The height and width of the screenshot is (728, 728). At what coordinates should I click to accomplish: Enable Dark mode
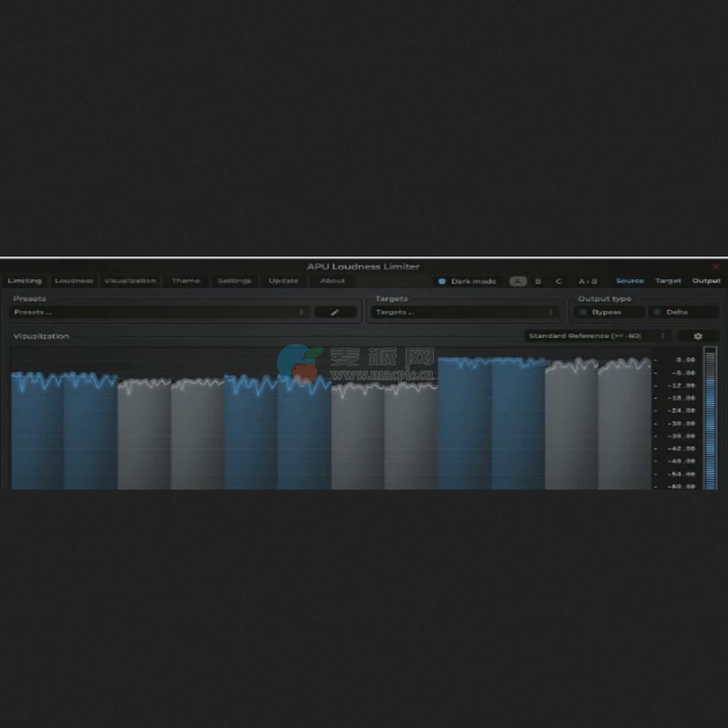[443, 282]
